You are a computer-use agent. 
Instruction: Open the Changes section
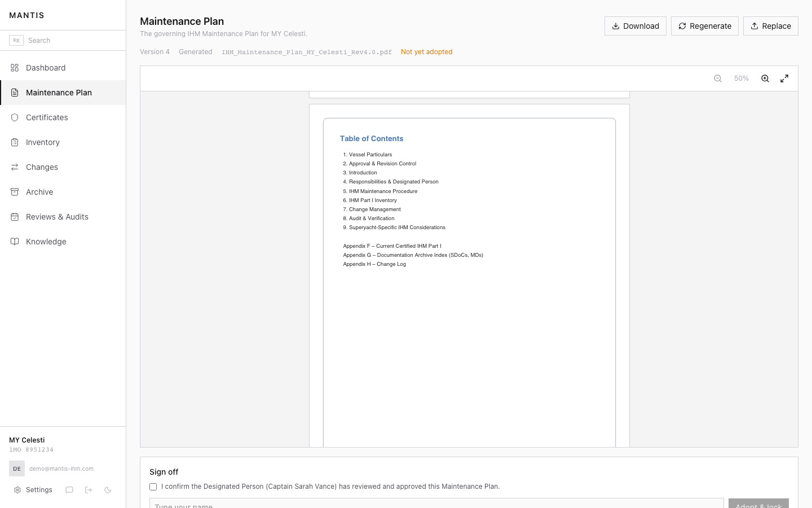63,167
